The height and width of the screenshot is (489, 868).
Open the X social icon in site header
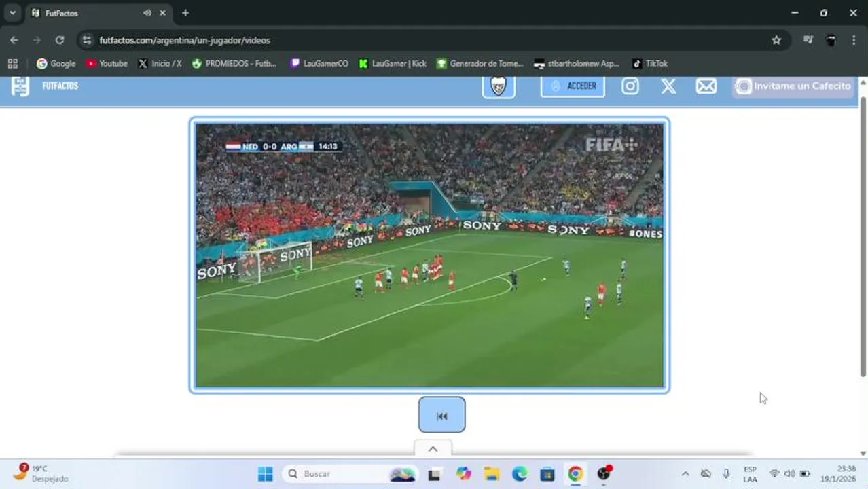(668, 86)
